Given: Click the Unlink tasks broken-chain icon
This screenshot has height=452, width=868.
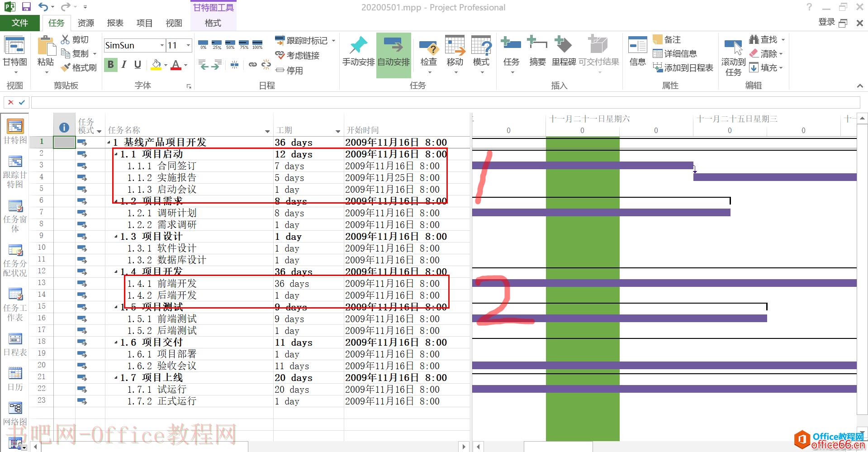Looking at the screenshot, I should pyautogui.click(x=266, y=65).
